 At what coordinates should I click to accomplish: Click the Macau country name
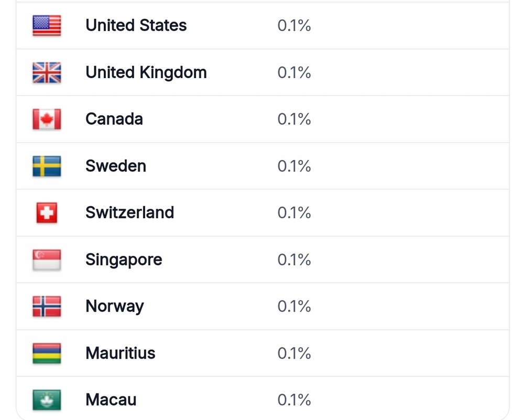tap(111, 400)
